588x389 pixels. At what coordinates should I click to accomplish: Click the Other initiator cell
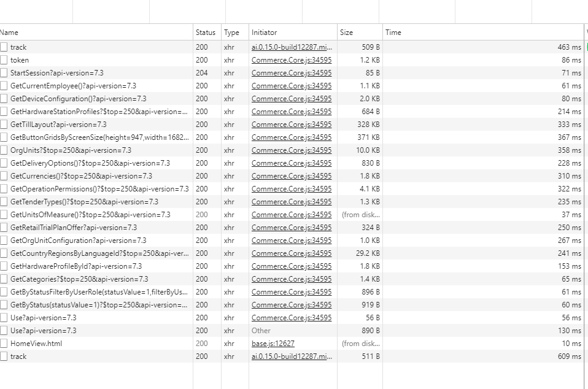pyautogui.click(x=261, y=331)
